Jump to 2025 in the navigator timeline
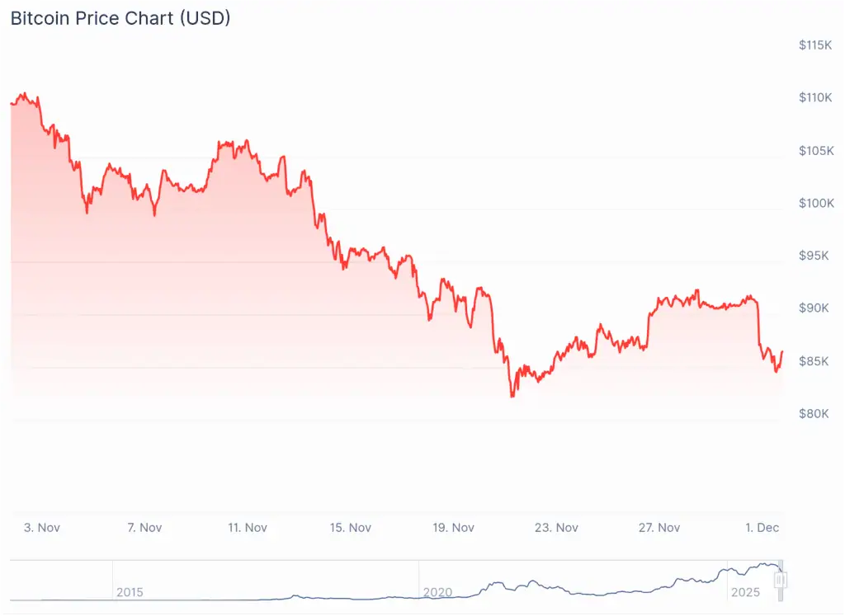Screen dimensions: 845x616 (744, 592)
